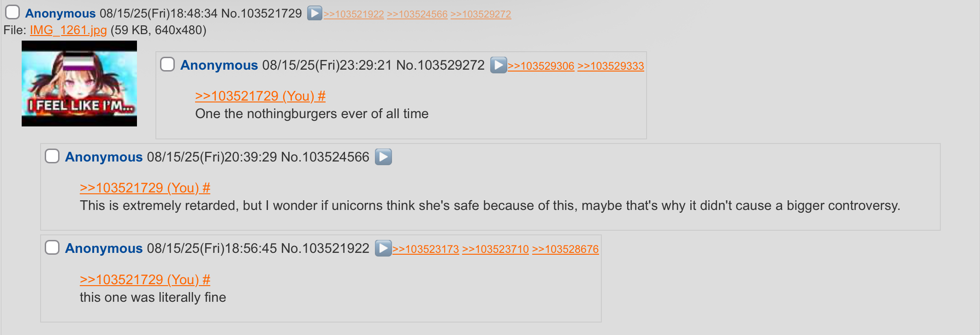The height and width of the screenshot is (335, 980).
Task: Follow backlink >>103529272 in the top post
Action: (x=481, y=14)
